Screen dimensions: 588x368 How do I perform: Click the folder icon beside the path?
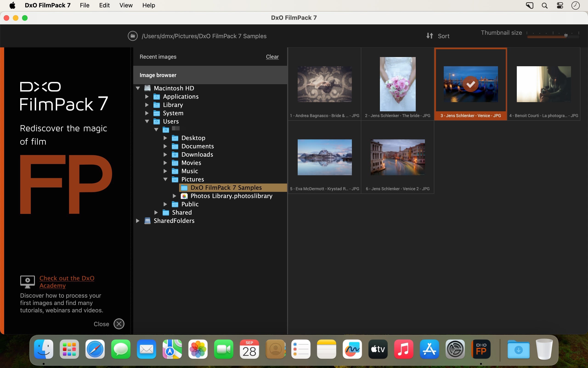point(133,36)
